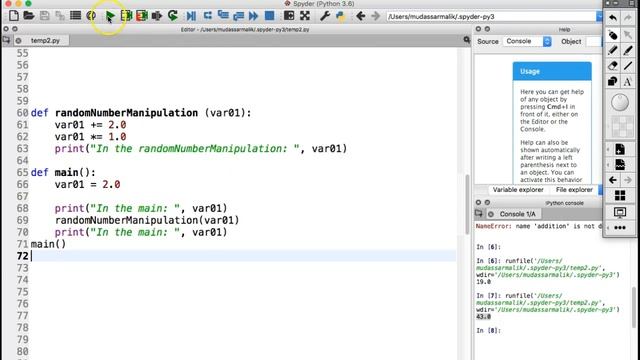Save the current file

[44, 16]
